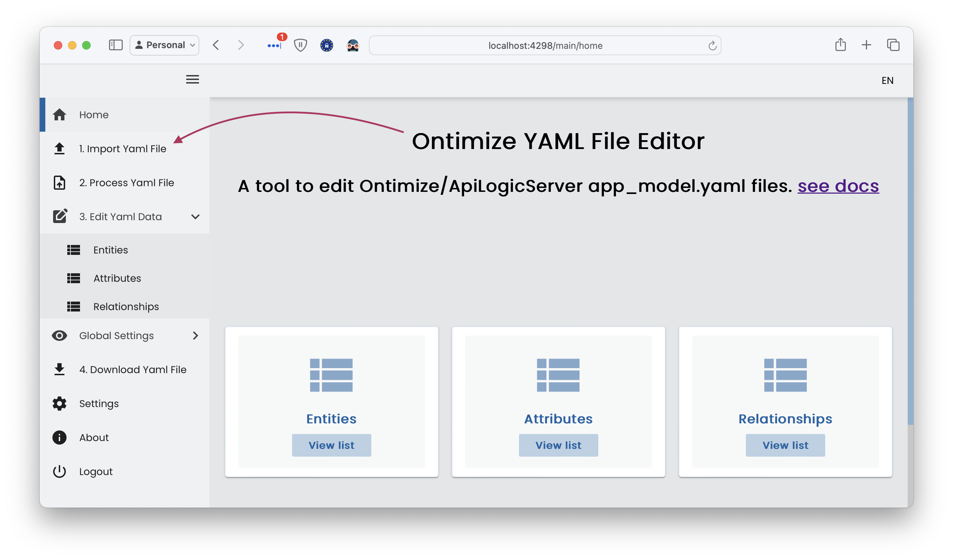Click the list icon next to sidebar Relationships
This screenshot has height=560, width=953.
[x=73, y=307]
